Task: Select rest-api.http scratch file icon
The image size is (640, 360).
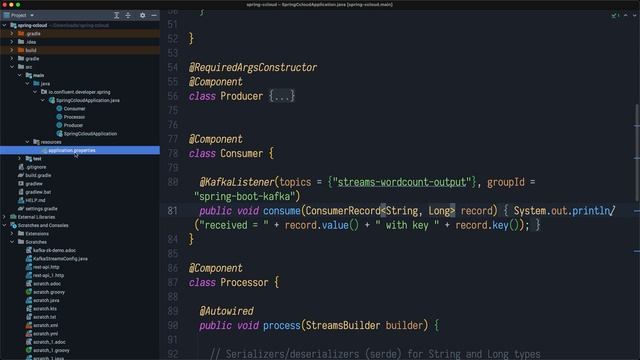Action: 29,267
